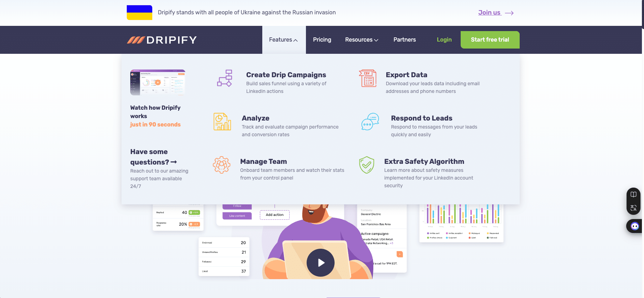Click Reach out to support text
This screenshot has width=644, height=298.
coord(159,179)
